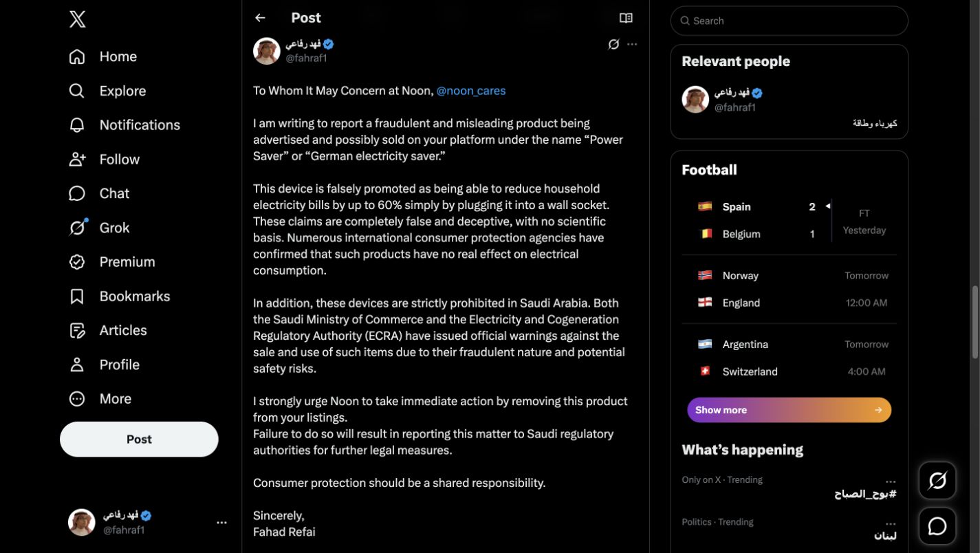Viewport: 980px width, 553px height.
Task: Click the vertical page scrollbar
Action: click(974, 322)
